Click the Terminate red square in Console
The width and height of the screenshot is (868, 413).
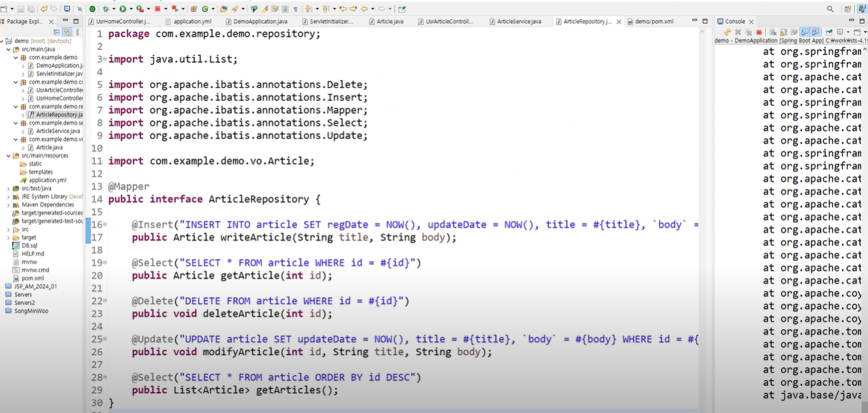759,32
